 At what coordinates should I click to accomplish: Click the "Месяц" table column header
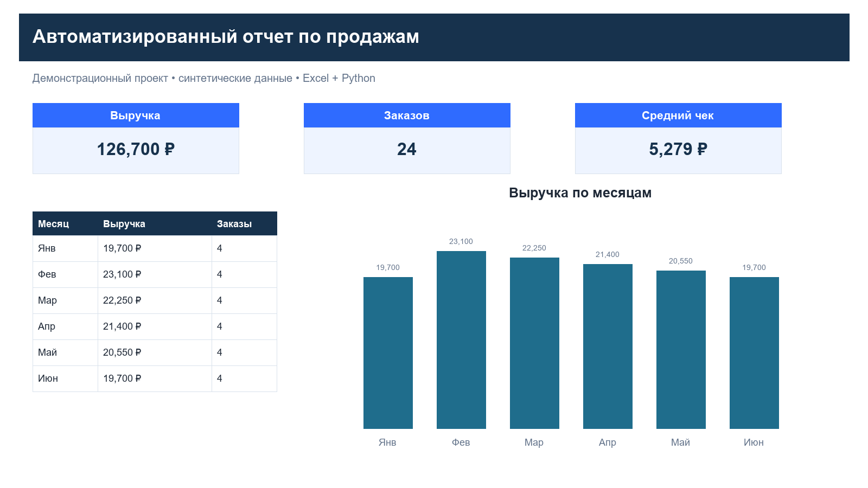point(65,224)
